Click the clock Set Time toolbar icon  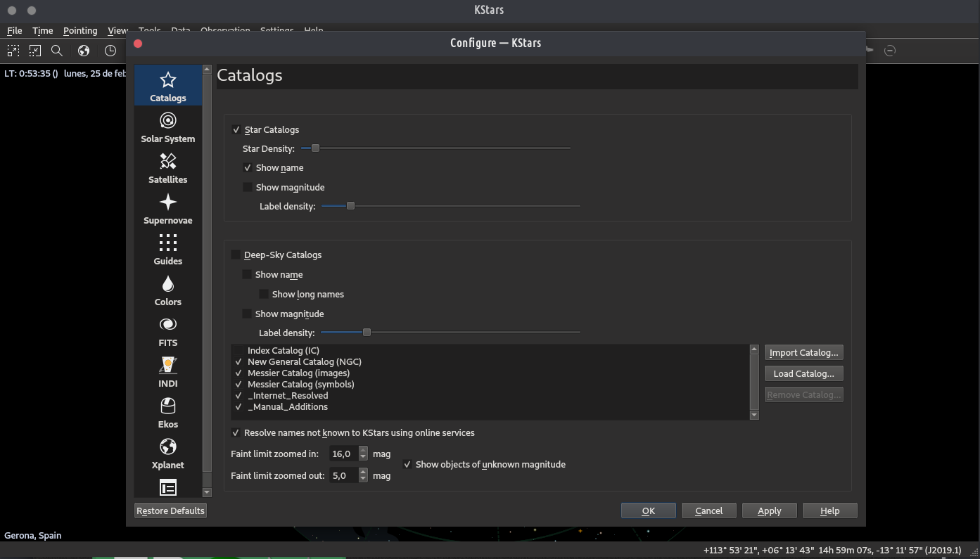click(110, 51)
